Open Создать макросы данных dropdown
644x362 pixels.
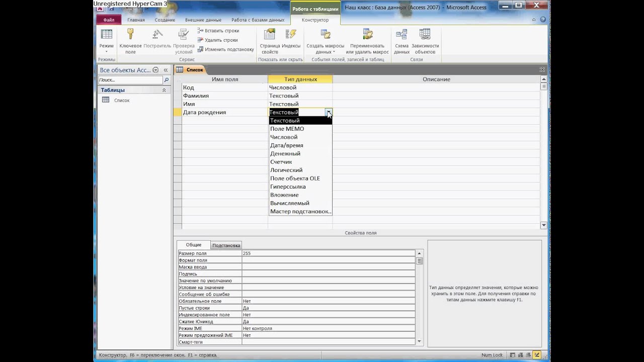325,41
